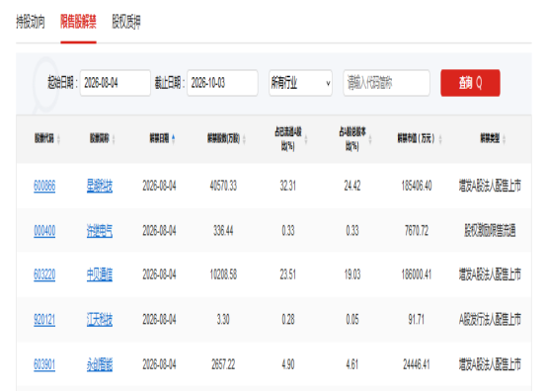Viewport: 546px width, 392px height.
Task: Select market value 7670.72
Action: point(417,231)
